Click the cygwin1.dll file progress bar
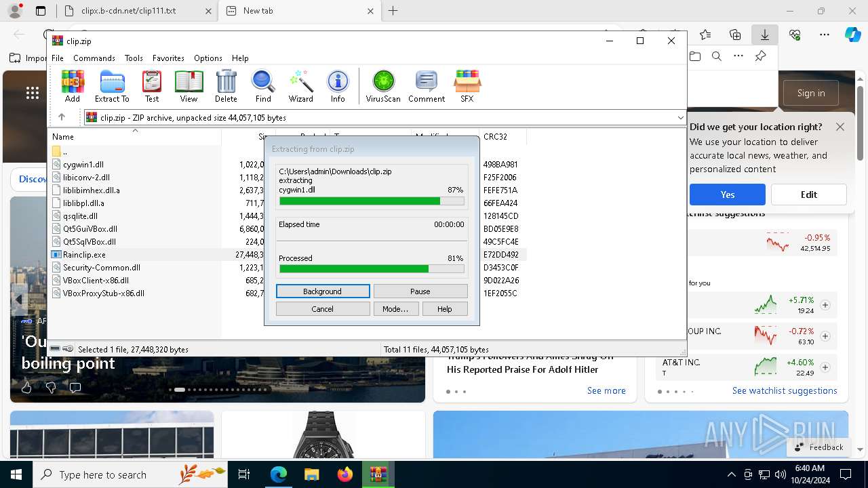The height and width of the screenshot is (488, 868). 372,201
